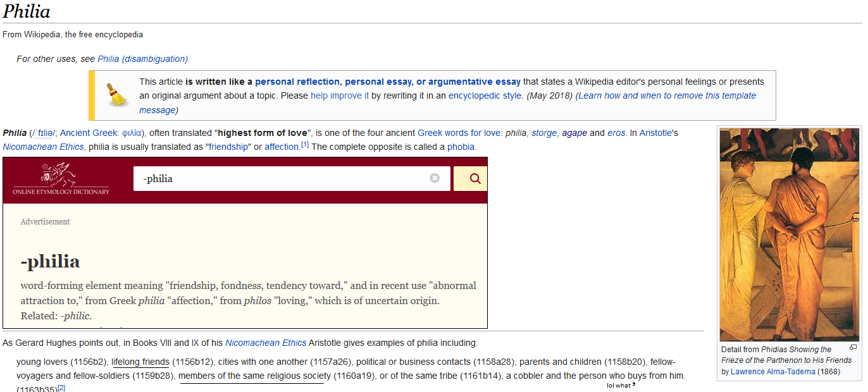The image size is (868, 392).
Task: Click the -philia entry heading in the dictionary
Action: coord(50,262)
